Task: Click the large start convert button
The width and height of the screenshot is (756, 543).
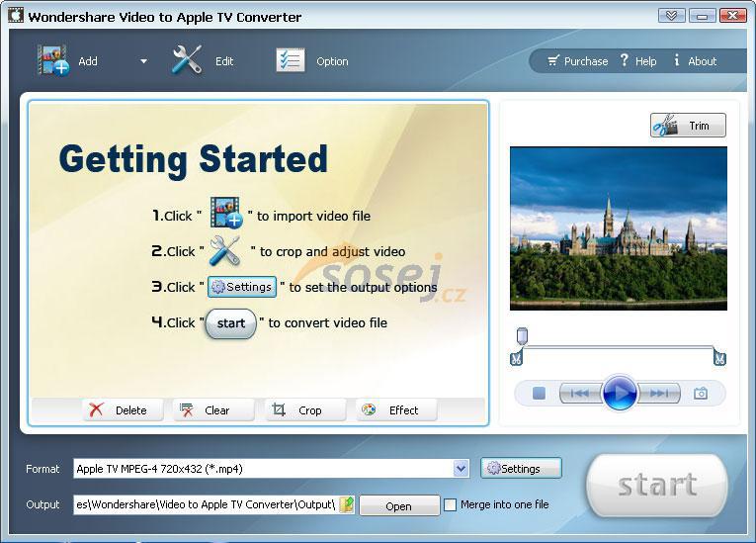Action: 657,485
